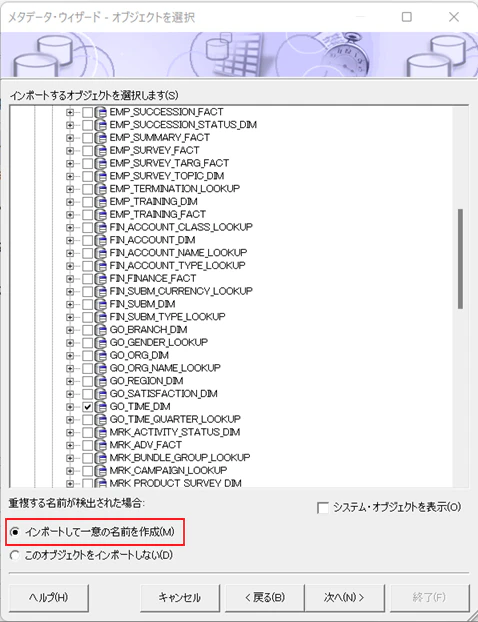This screenshot has height=622, width=478.
Task: Select the MRK_CAMPAIGN_LOOKUP row label
Action: (x=168, y=470)
